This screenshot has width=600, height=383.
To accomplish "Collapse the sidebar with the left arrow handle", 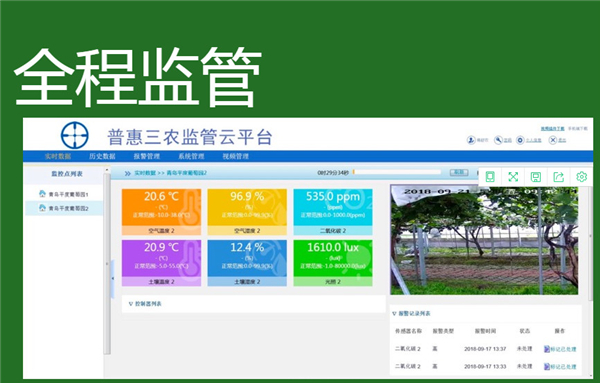I will tap(112, 279).
